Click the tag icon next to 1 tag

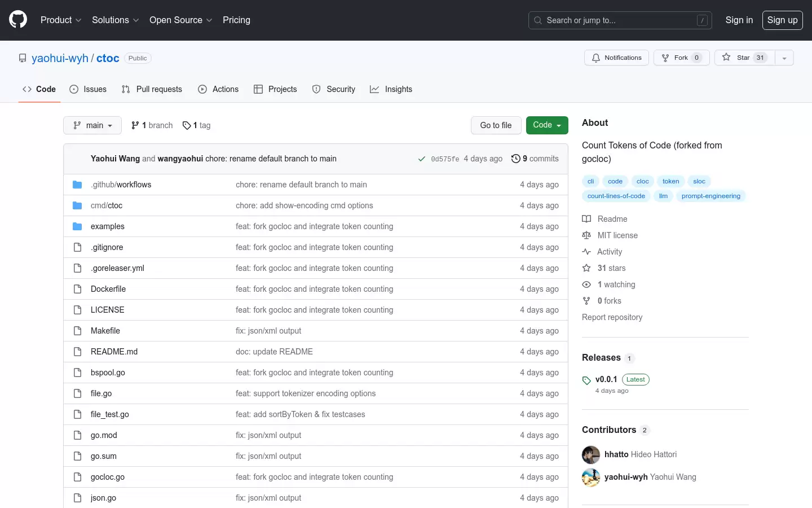(x=187, y=125)
